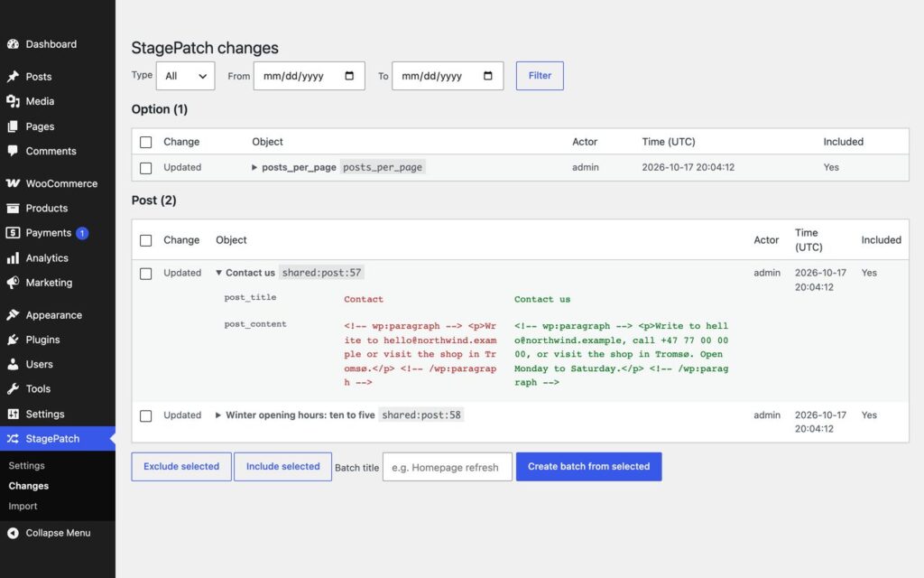Open the Type filter dropdown
The width and height of the screenshot is (924, 578).
[186, 76]
